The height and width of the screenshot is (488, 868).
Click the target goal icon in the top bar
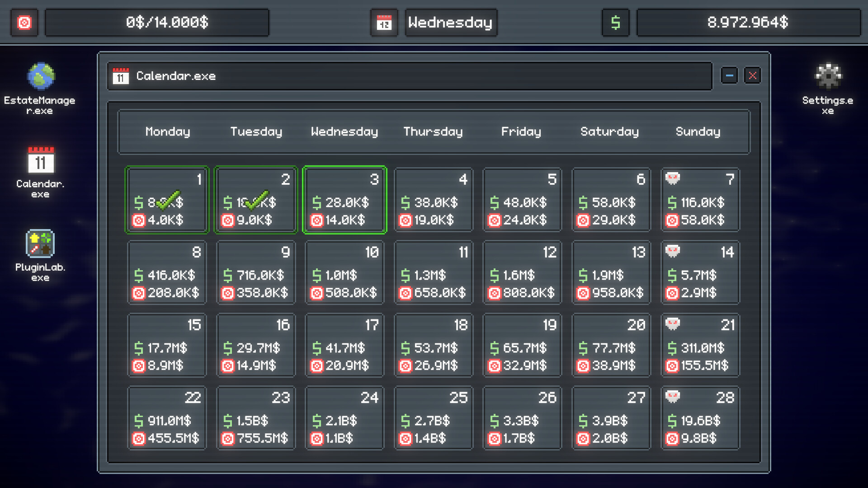coord(25,23)
